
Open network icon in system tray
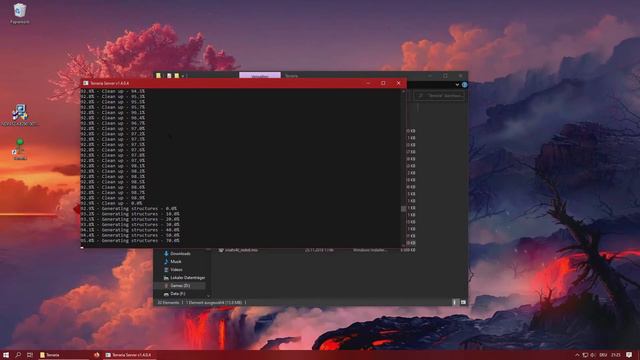(x=585, y=355)
